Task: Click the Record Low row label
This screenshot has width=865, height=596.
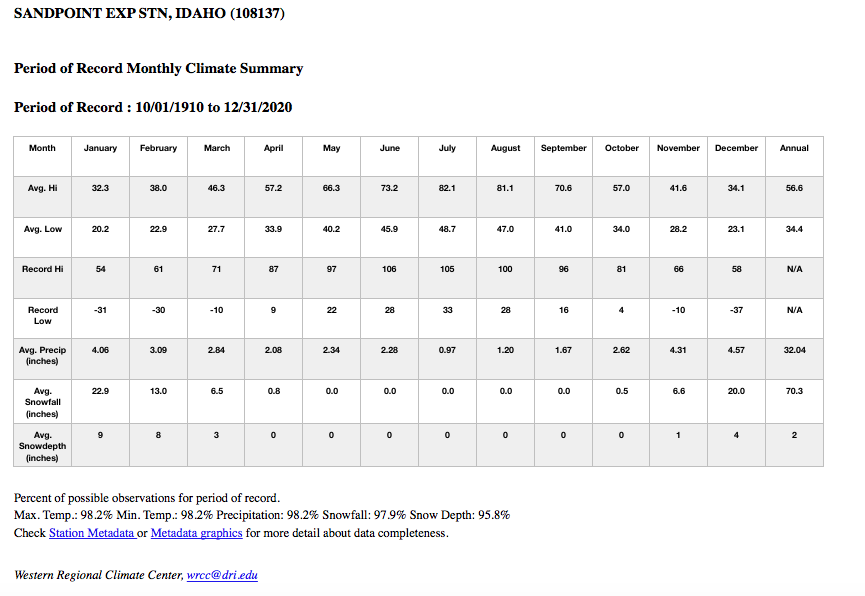Action: coord(42,316)
